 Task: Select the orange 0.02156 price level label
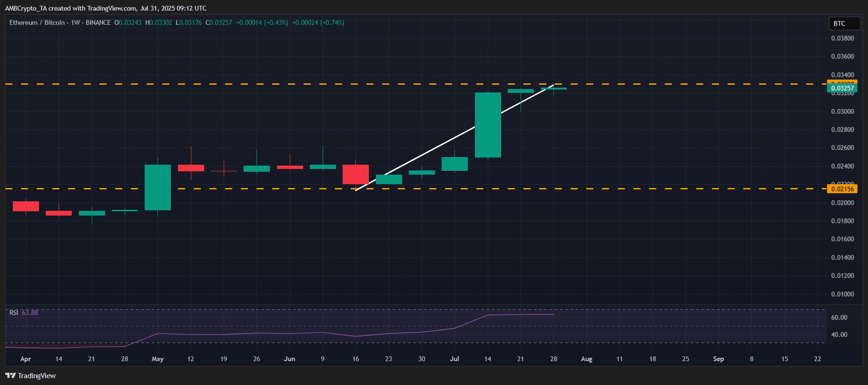click(842, 189)
